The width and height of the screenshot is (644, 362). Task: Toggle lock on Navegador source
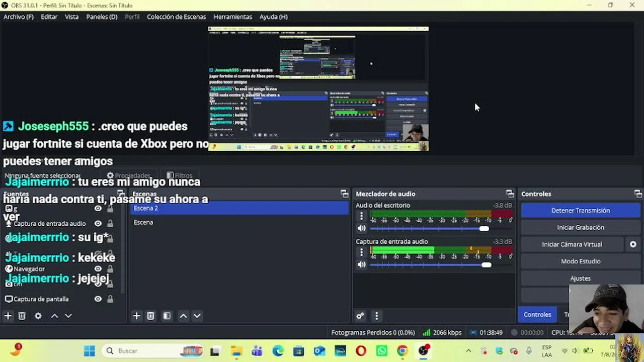pos(110,269)
